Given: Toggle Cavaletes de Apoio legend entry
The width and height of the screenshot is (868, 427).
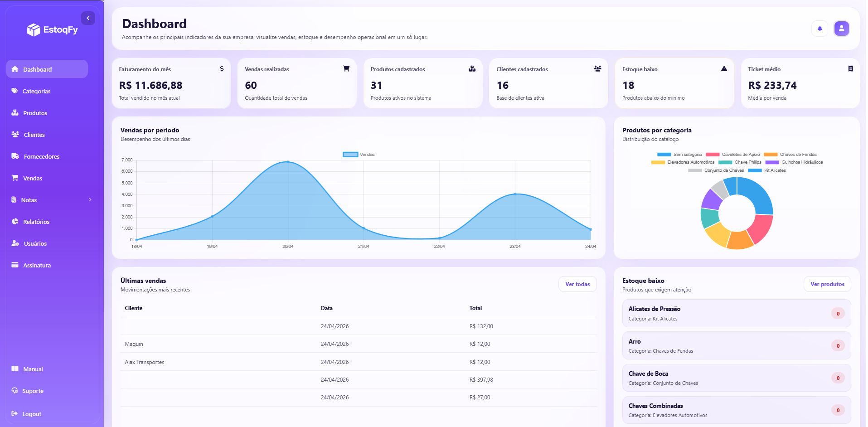Looking at the screenshot, I should pyautogui.click(x=732, y=155).
